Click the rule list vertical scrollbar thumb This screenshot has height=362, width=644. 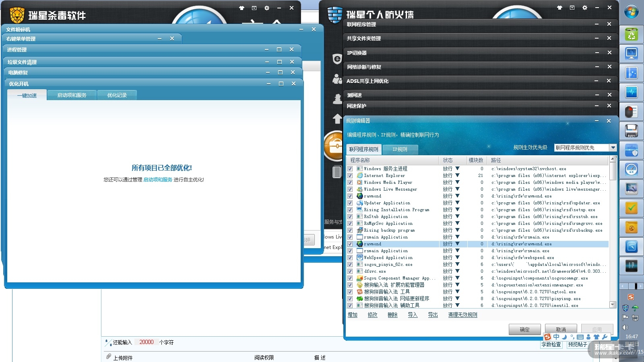click(x=613, y=171)
